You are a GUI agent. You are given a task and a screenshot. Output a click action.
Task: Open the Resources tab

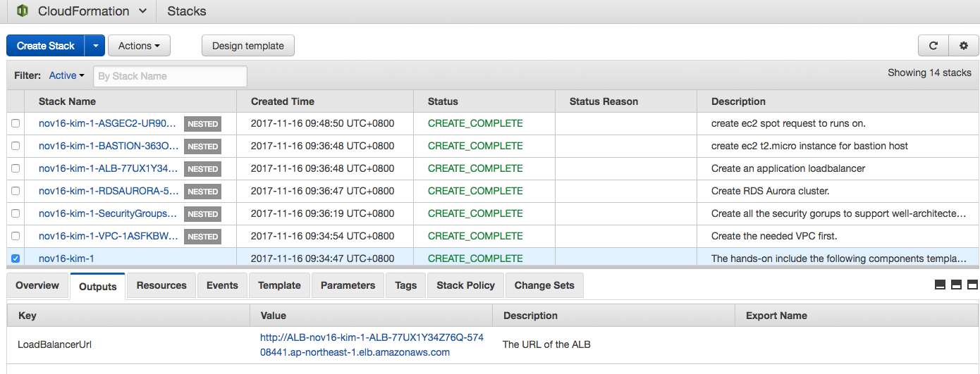[161, 285]
